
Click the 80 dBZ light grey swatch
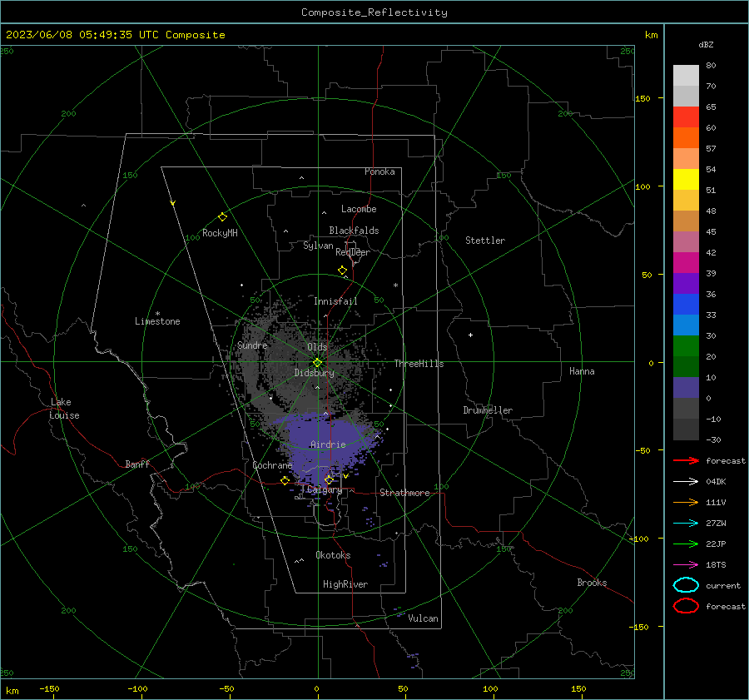686,76
